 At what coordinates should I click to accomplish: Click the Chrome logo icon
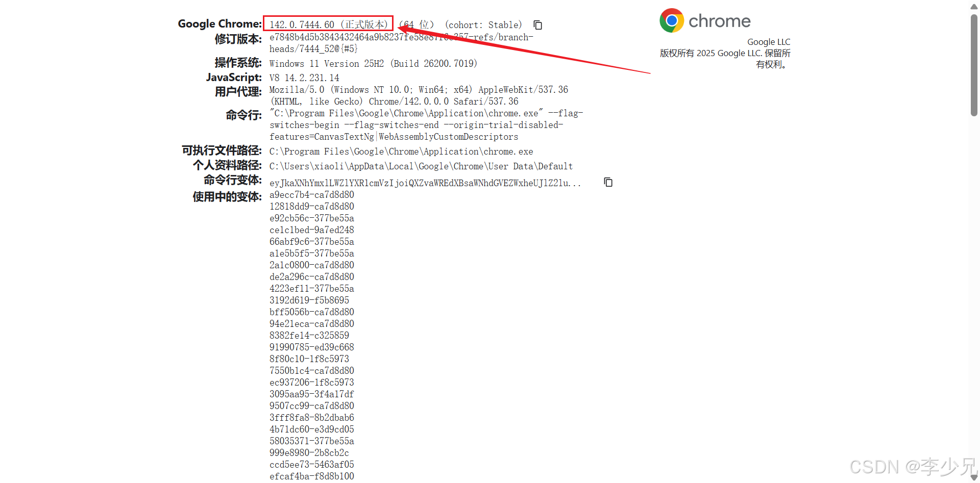[x=672, y=20]
